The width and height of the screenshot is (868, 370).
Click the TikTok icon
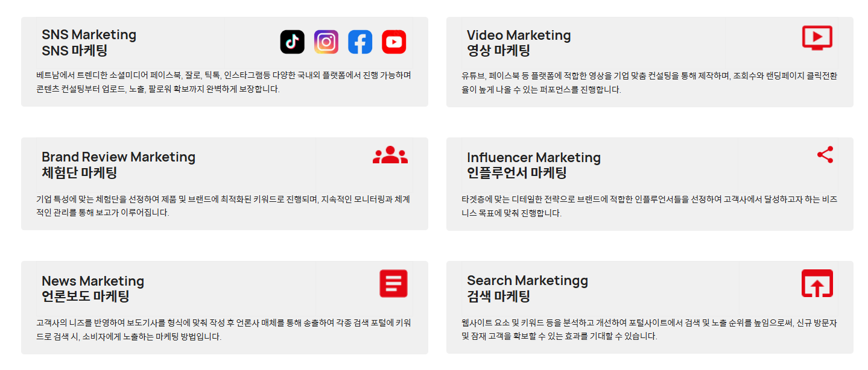pyautogui.click(x=293, y=42)
